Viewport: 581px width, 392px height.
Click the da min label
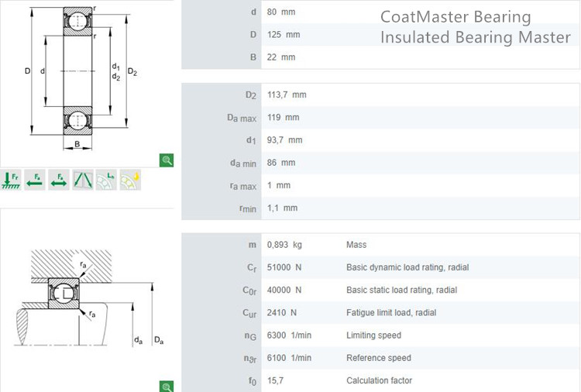tap(243, 163)
